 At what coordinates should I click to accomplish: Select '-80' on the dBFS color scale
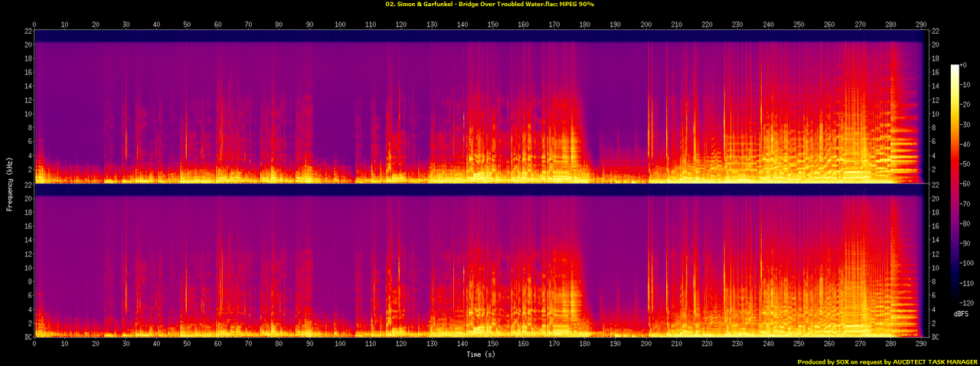point(966,224)
